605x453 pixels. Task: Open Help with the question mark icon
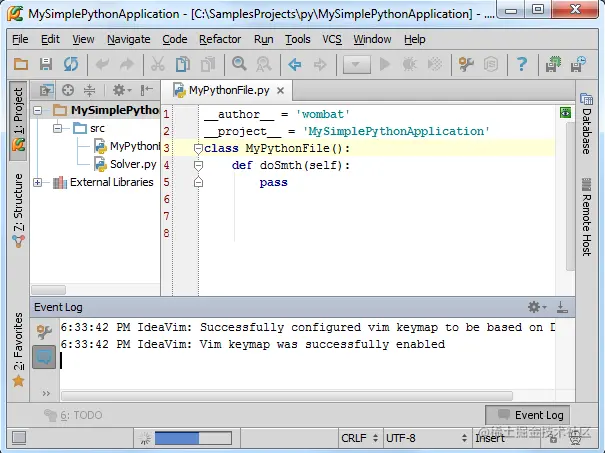tap(522, 64)
